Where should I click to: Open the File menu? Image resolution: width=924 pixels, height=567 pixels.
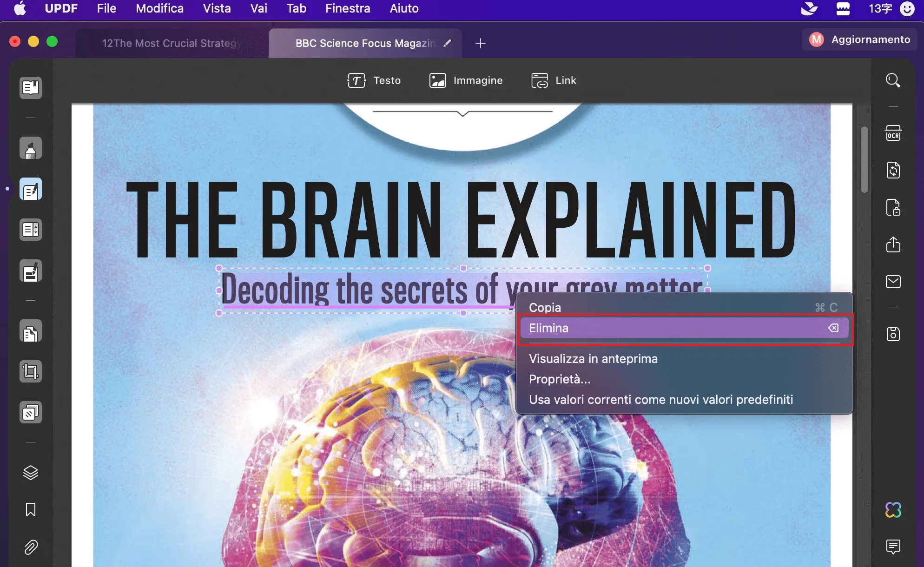pyautogui.click(x=106, y=9)
